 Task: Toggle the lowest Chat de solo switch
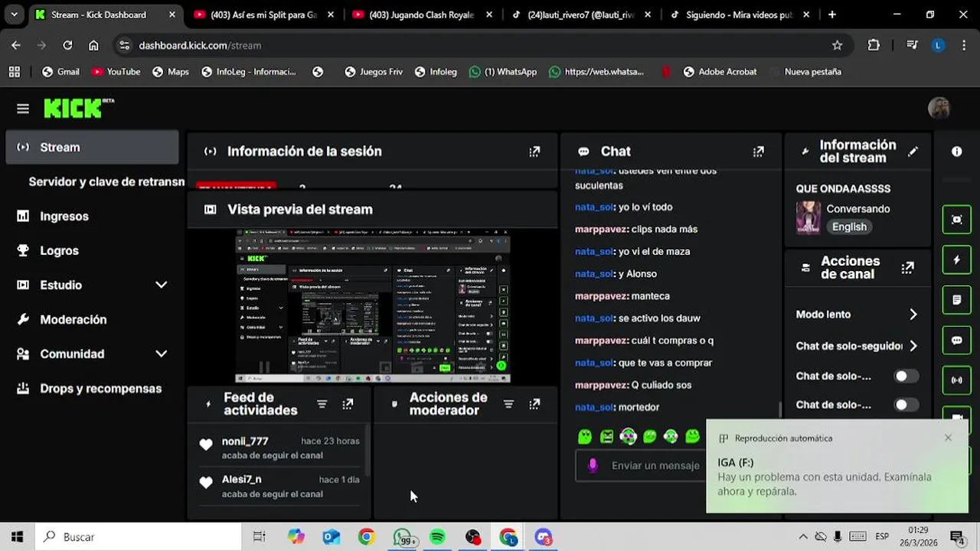(x=906, y=405)
